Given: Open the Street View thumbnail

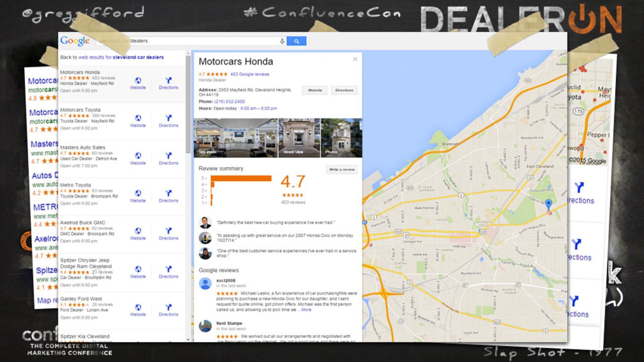Looking at the screenshot, I should point(299,138).
